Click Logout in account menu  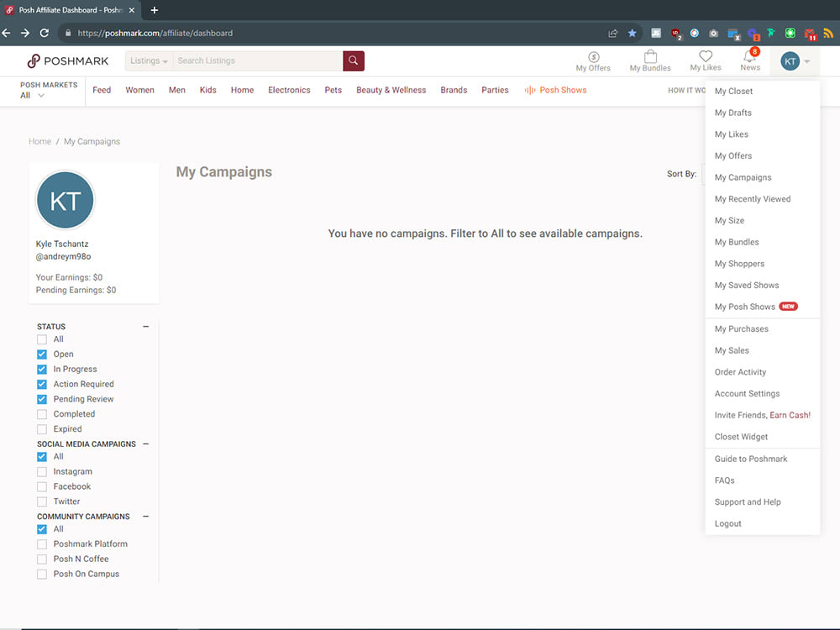[727, 523]
